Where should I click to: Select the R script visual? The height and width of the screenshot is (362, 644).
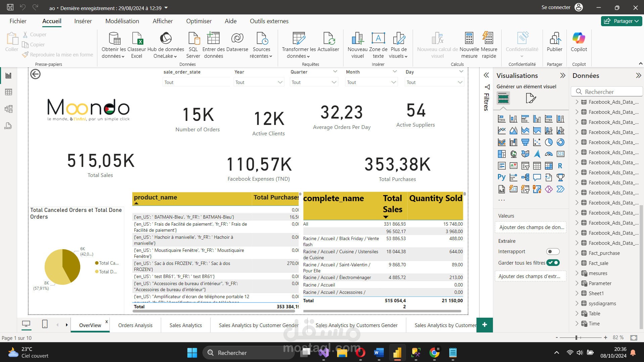(560, 166)
